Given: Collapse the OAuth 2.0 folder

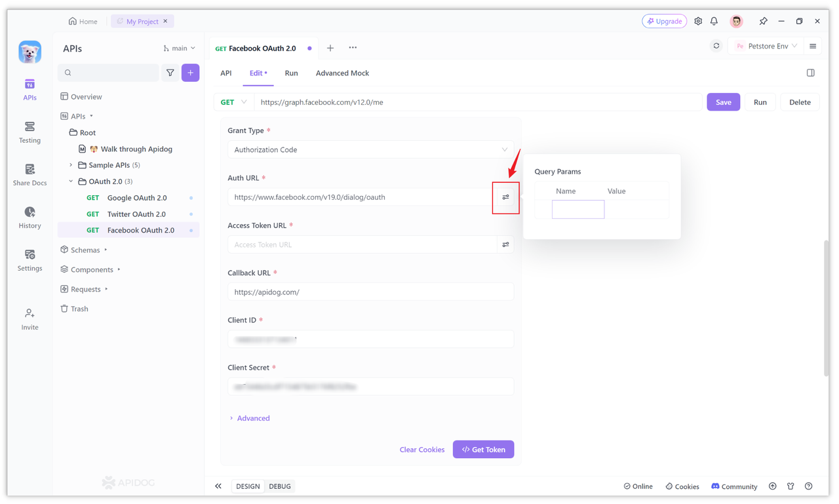Looking at the screenshot, I should tap(71, 182).
